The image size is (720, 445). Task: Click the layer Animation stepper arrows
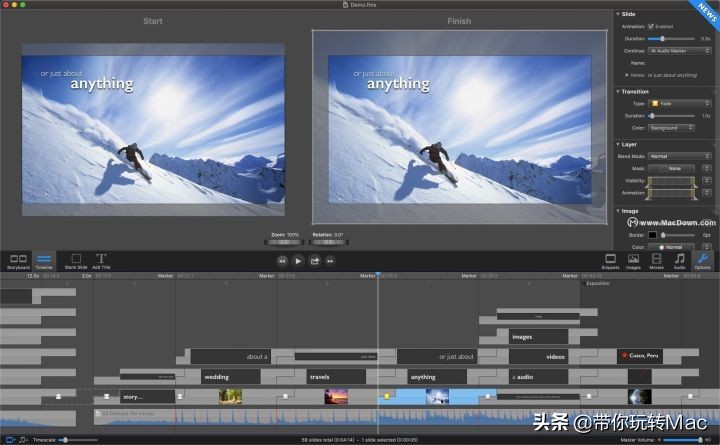pyautogui.click(x=707, y=193)
